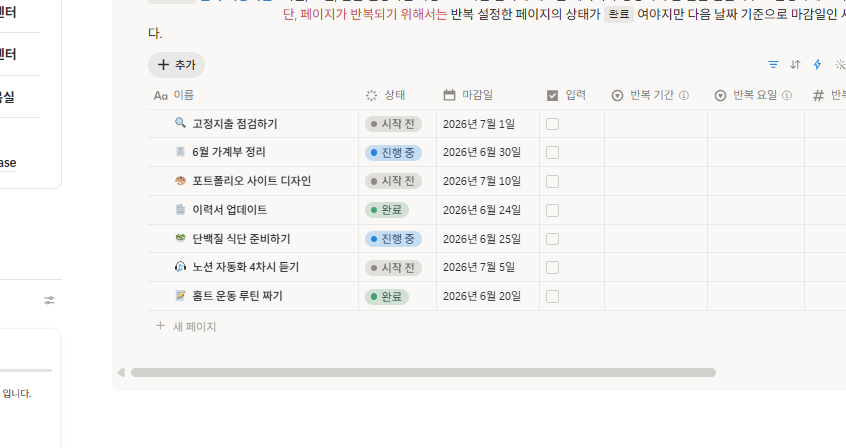
Task: Check 입력 box for 포트폴리오 사이트 디자인
Action: pyautogui.click(x=552, y=181)
